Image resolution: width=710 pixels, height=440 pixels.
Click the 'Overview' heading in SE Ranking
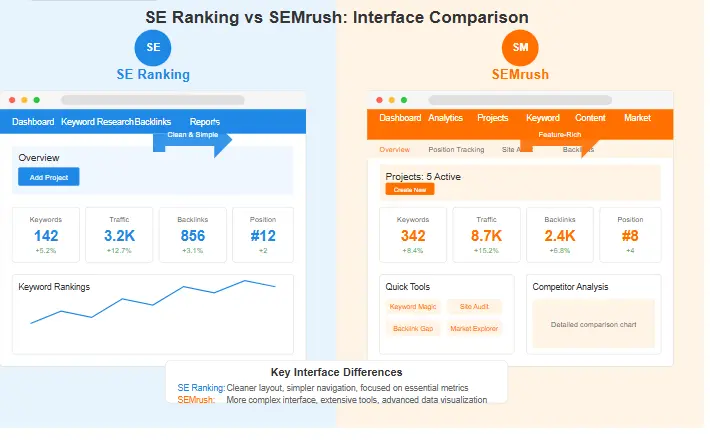(39, 158)
